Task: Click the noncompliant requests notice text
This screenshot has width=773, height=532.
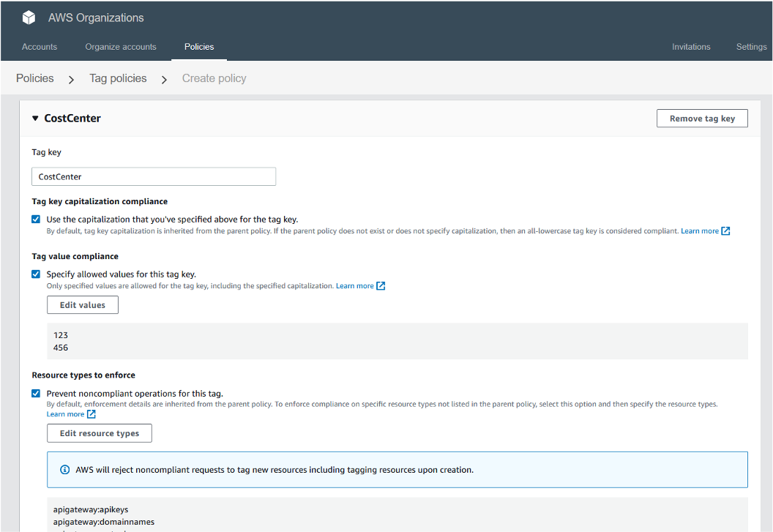Action: 275,470
